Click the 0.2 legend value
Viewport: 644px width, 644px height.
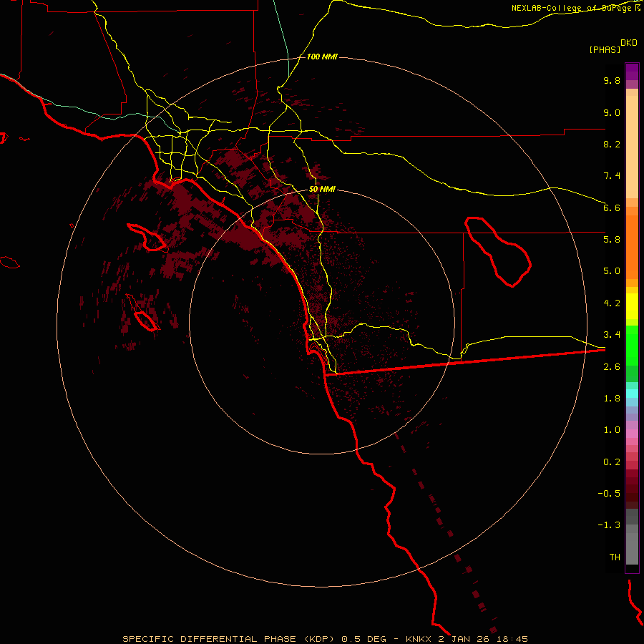point(612,462)
